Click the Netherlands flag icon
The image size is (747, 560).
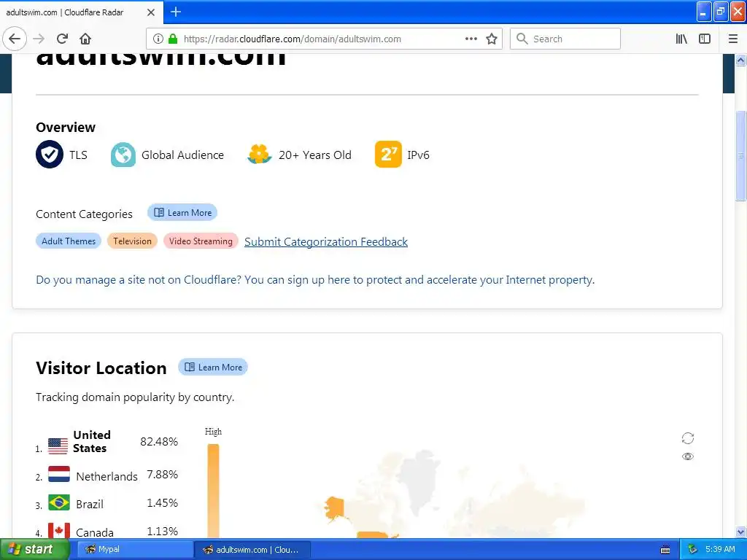59,474
